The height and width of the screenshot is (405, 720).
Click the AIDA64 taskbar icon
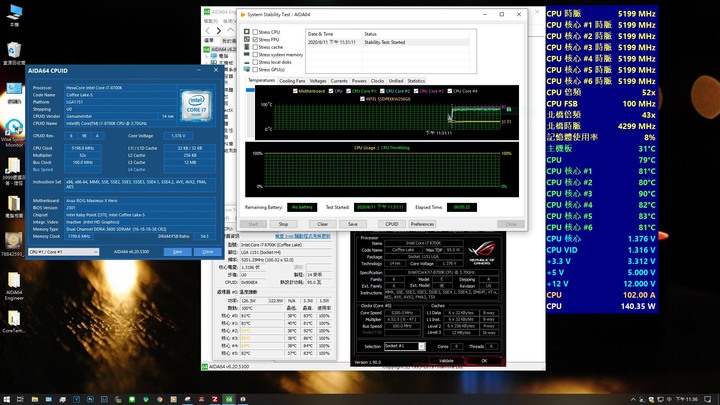(x=229, y=399)
